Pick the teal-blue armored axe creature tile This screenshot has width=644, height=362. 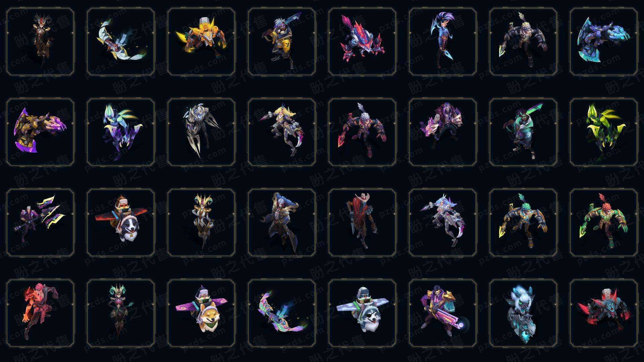coord(604,42)
